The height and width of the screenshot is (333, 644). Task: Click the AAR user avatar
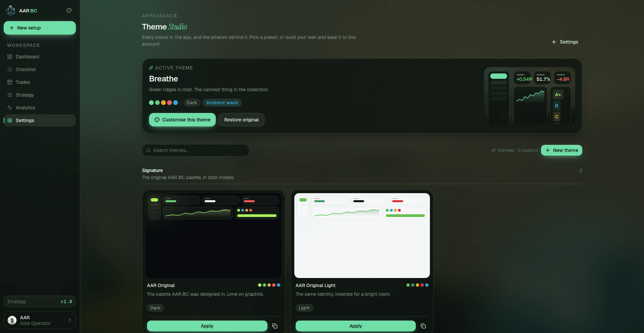pos(12,320)
